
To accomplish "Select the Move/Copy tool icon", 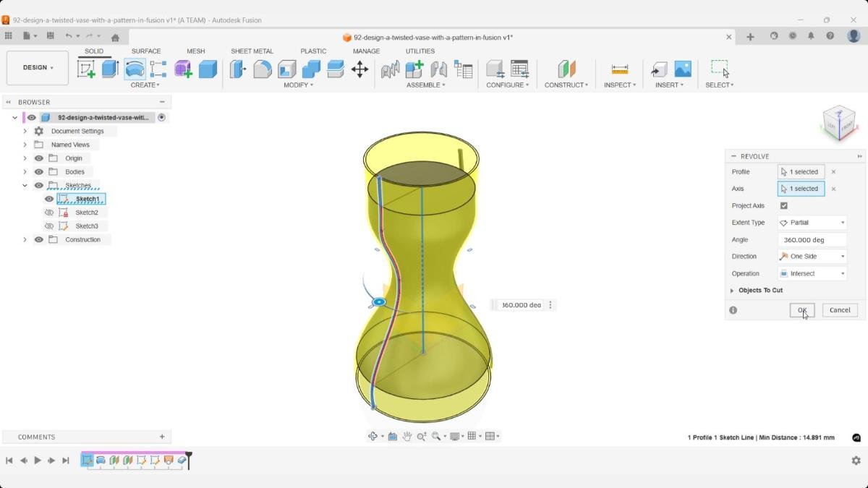I will tap(359, 69).
